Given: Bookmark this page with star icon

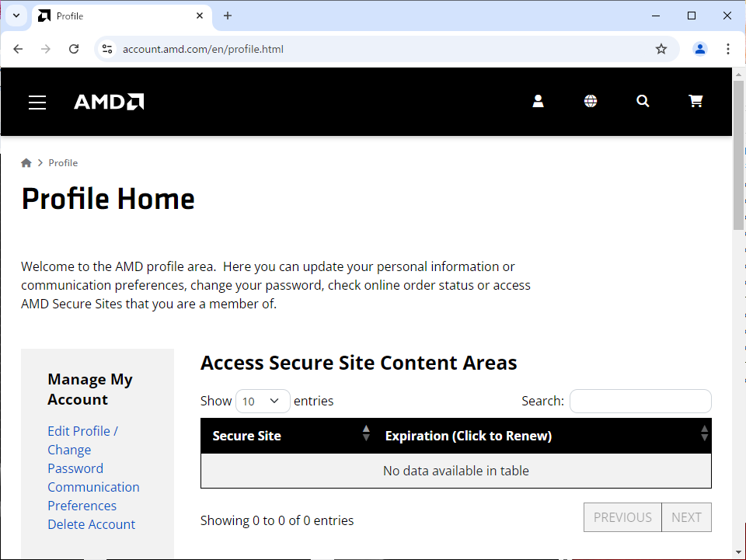Looking at the screenshot, I should (x=661, y=49).
